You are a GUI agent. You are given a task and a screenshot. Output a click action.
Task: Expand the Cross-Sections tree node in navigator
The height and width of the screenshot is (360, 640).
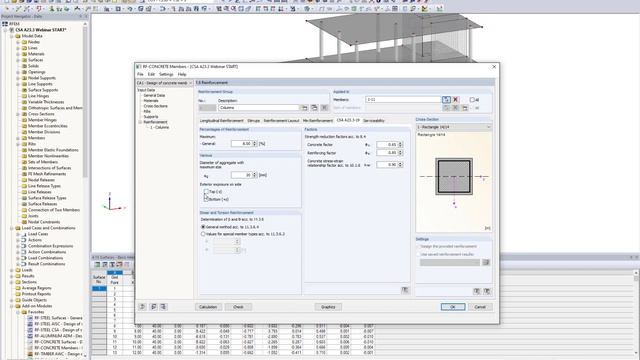18,114
